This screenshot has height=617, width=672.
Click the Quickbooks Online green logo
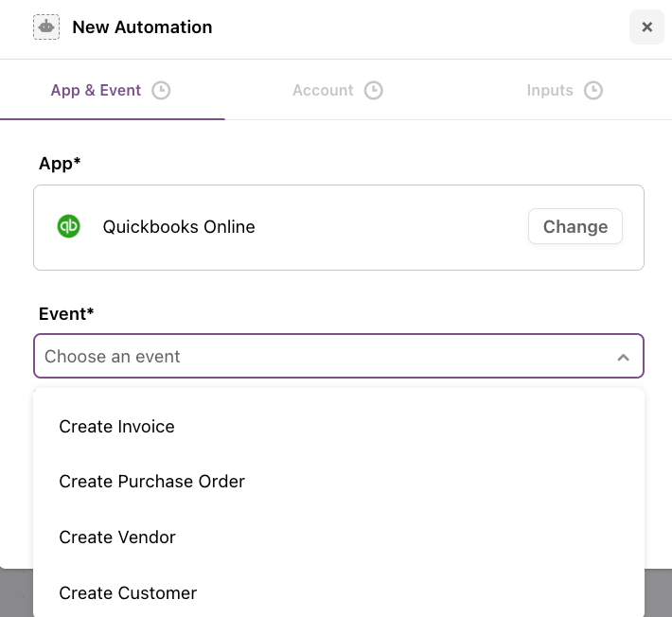tap(68, 226)
